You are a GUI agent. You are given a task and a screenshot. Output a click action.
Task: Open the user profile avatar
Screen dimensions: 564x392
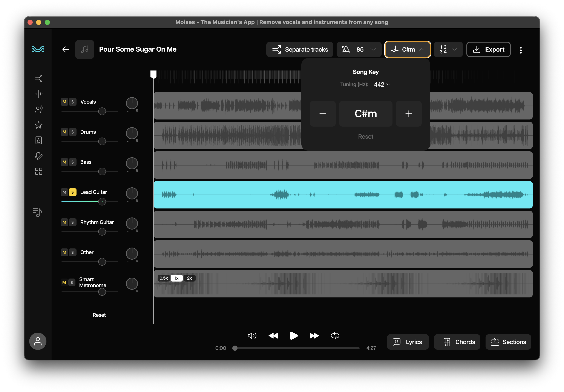click(38, 341)
